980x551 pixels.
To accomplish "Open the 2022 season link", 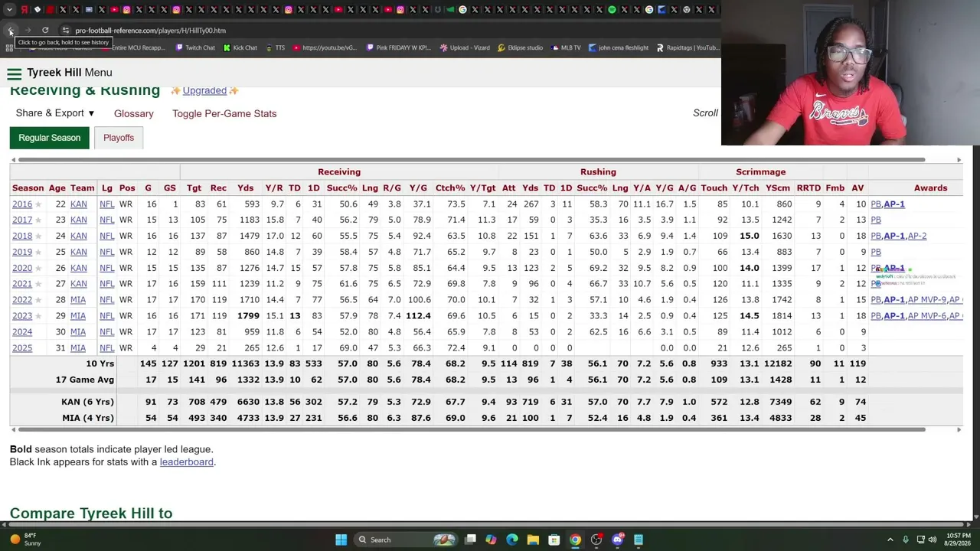I will 22,300.
